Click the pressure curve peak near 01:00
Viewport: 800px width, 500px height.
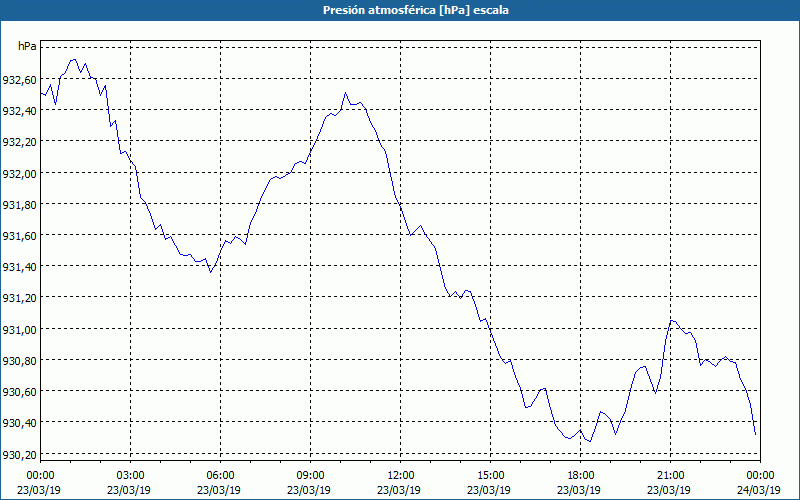coord(73,60)
